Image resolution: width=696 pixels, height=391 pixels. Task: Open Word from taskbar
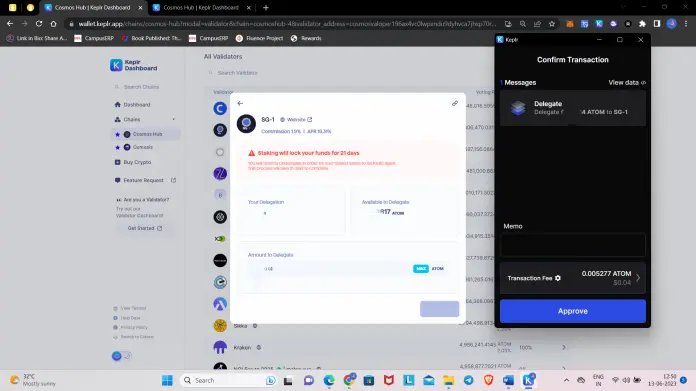[509, 380]
